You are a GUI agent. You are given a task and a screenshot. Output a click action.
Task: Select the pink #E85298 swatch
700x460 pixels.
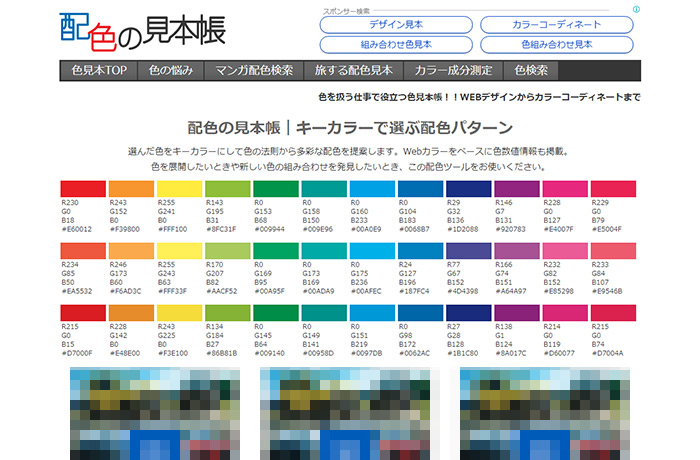pos(565,251)
